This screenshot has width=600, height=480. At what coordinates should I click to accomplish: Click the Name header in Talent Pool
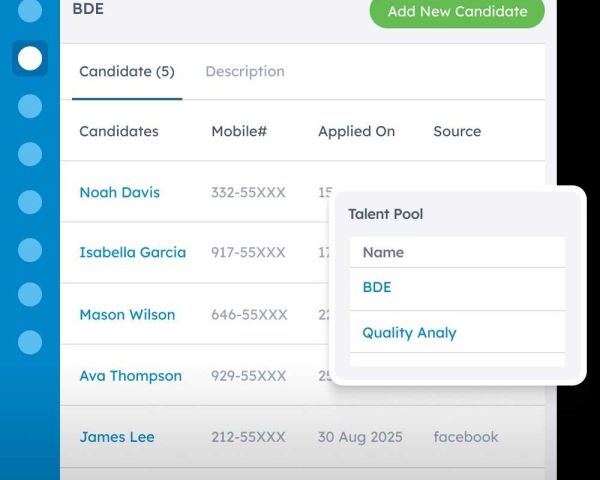coord(383,253)
